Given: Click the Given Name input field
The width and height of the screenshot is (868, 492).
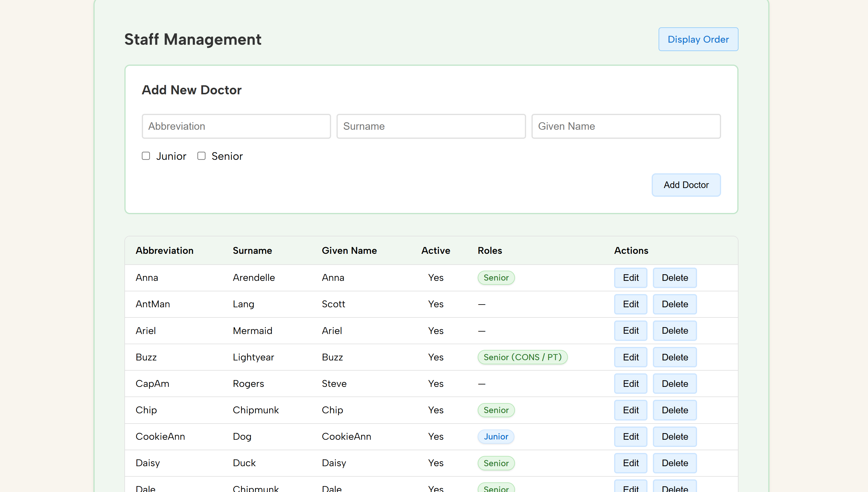Looking at the screenshot, I should [626, 126].
